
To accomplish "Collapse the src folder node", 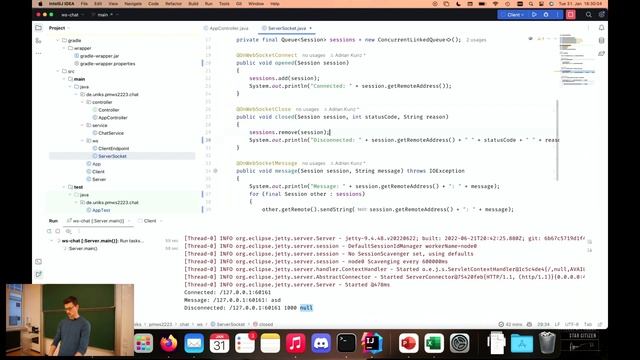I will coord(58,71).
